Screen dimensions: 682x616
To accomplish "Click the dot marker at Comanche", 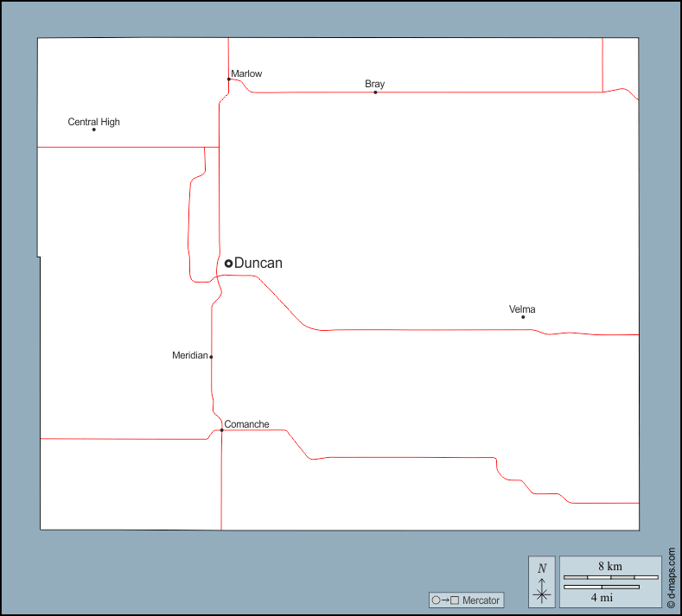I will [222, 430].
